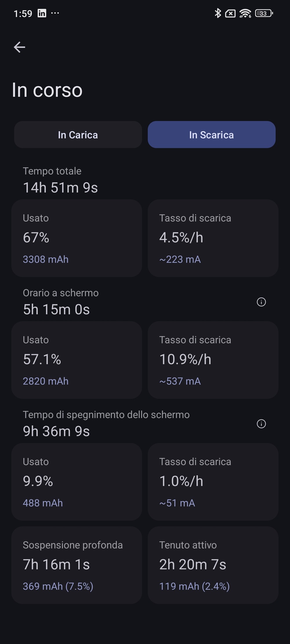This screenshot has width=290, height=644.
Task: Tap the battery level indicator
Action: click(264, 13)
